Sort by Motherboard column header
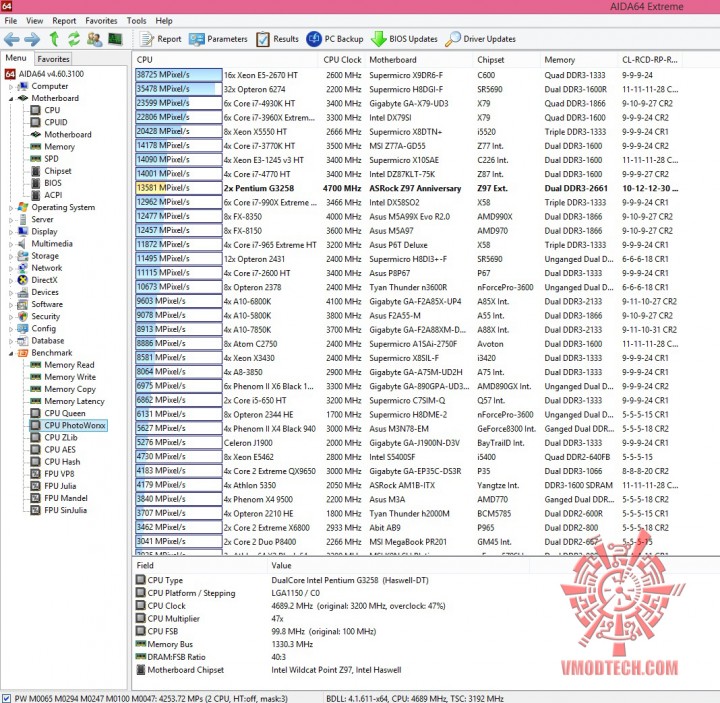The width and height of the screenshot is (720, 703). [419, 60]
